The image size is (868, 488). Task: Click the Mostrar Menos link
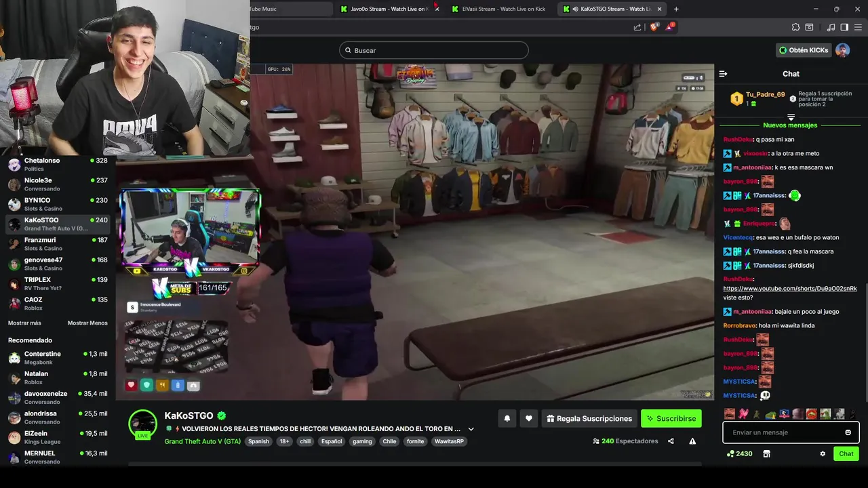tap(87, 323)
